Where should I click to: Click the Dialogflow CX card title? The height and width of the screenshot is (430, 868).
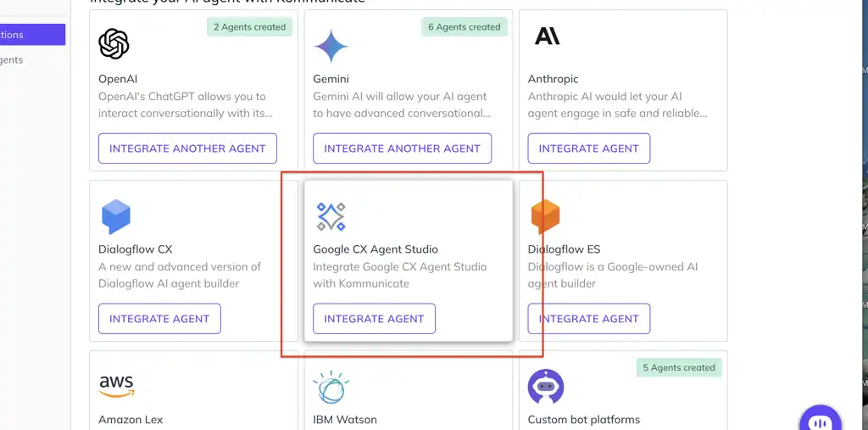tap(136, 249)
